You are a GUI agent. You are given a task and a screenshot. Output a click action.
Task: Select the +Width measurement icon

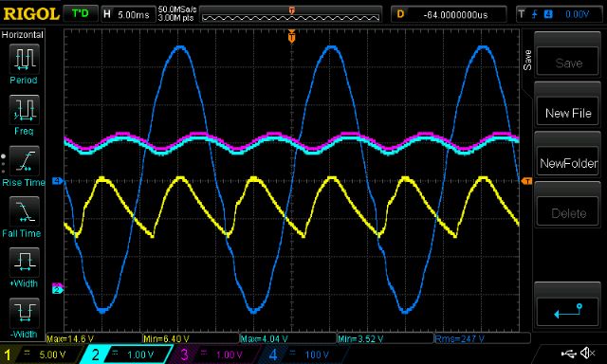click(24, 262)
